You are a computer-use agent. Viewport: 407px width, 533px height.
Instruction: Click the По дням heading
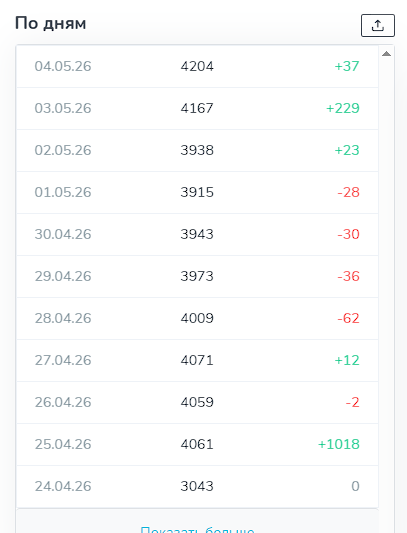[51, 24]
